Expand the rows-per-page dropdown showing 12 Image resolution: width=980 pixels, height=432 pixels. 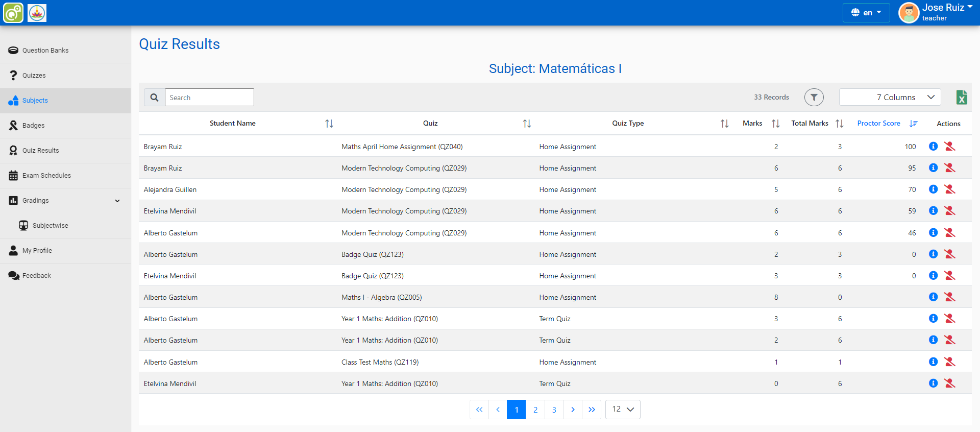point(622,410)
